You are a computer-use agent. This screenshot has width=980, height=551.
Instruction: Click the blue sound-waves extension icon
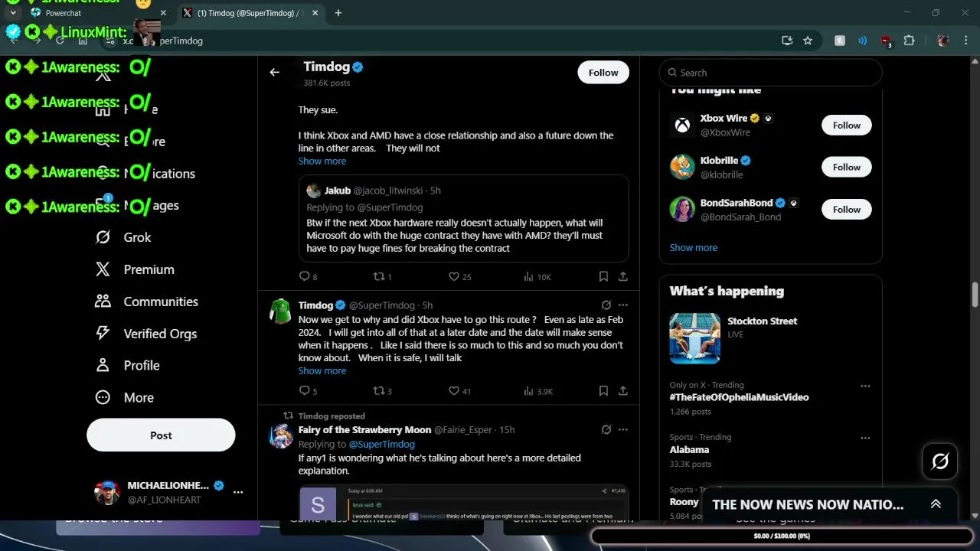(x=863, y=41)
